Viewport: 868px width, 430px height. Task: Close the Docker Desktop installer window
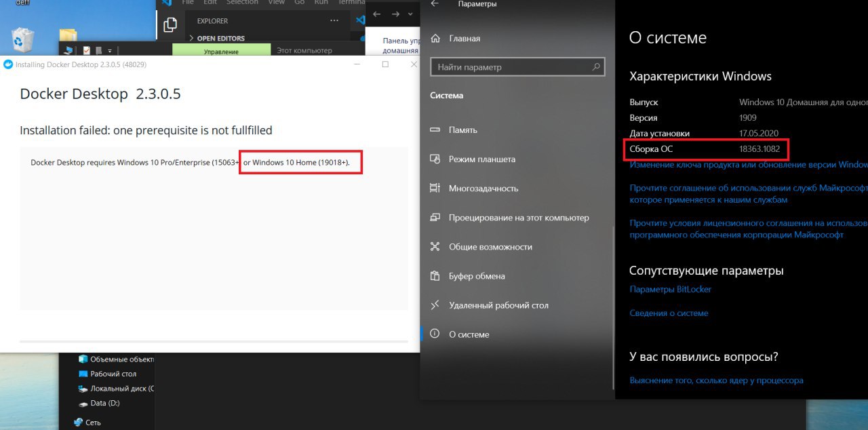point(414,64)
